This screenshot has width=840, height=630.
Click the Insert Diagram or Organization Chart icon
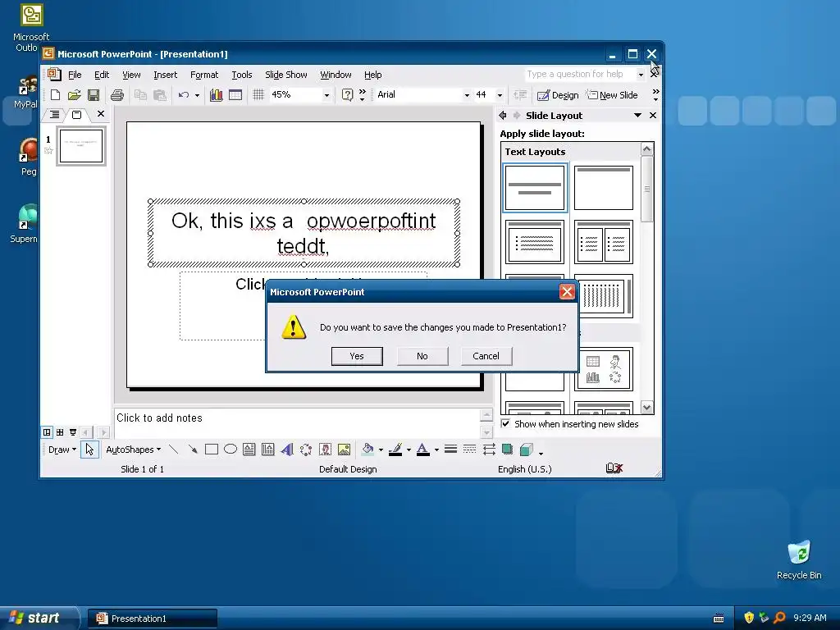[306, 449]
